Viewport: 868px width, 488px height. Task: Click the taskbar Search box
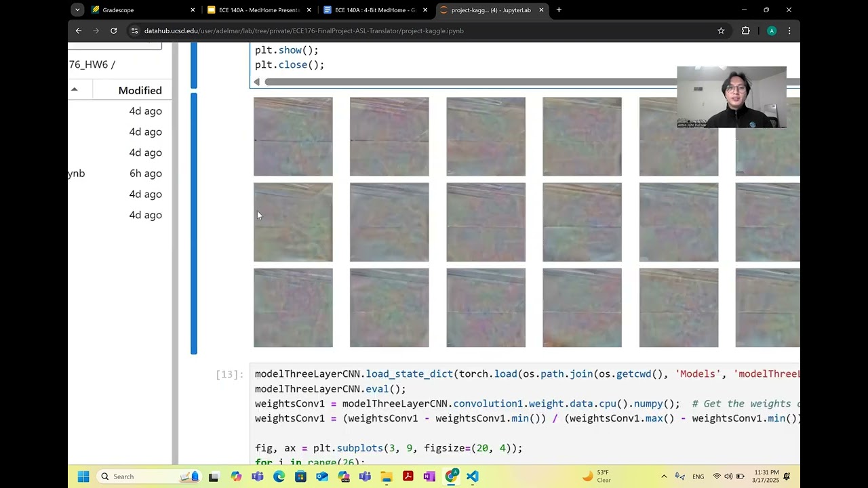pos(149,476)
